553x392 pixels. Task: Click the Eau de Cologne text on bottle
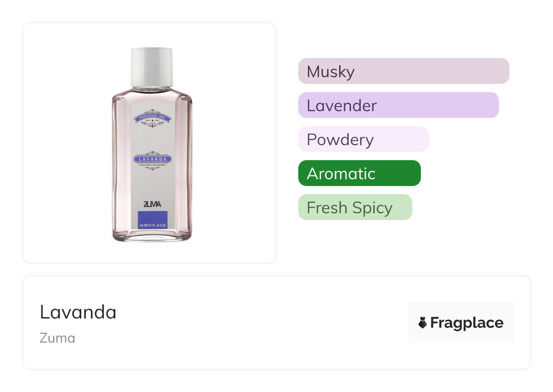click(x=152, y=164)
